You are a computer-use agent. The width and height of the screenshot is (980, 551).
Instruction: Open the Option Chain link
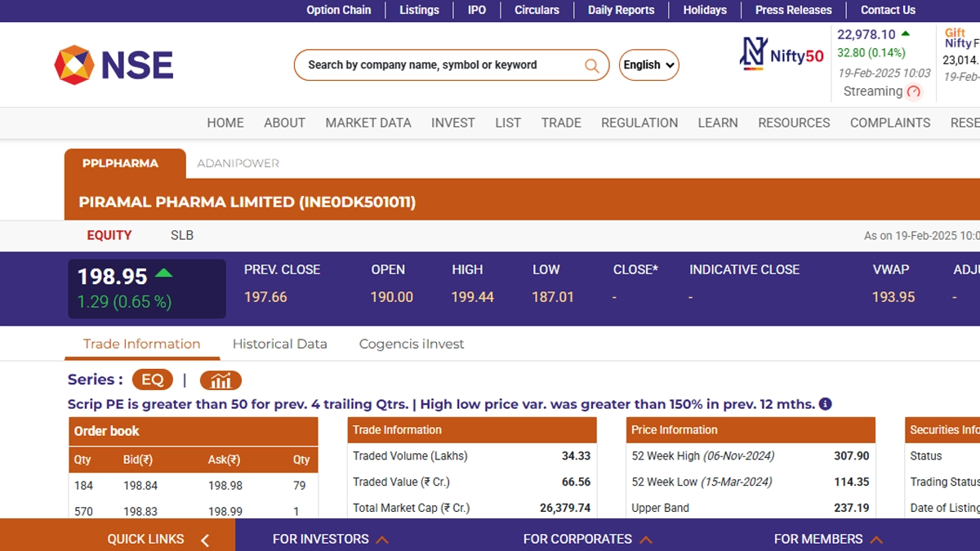click(x=338, y=10)
